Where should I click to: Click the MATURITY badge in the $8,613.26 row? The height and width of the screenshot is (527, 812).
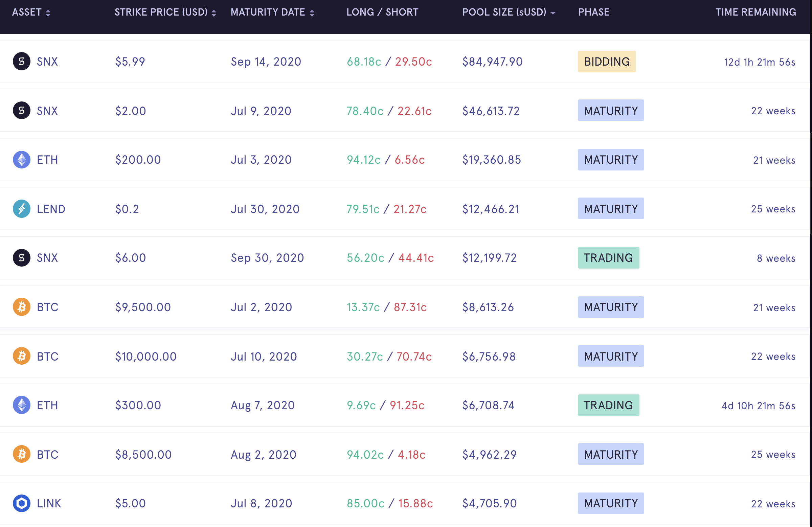tap(611, 307)
